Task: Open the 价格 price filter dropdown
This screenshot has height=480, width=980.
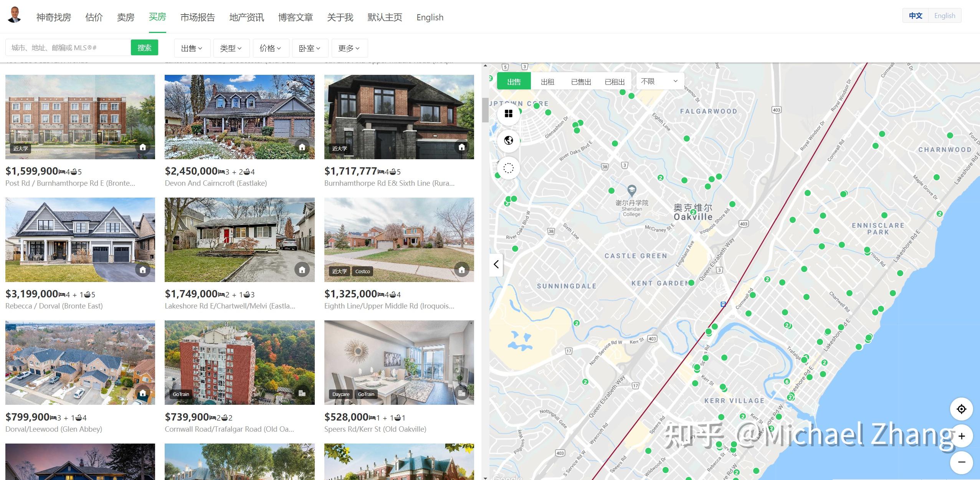Action: point(271,48)
